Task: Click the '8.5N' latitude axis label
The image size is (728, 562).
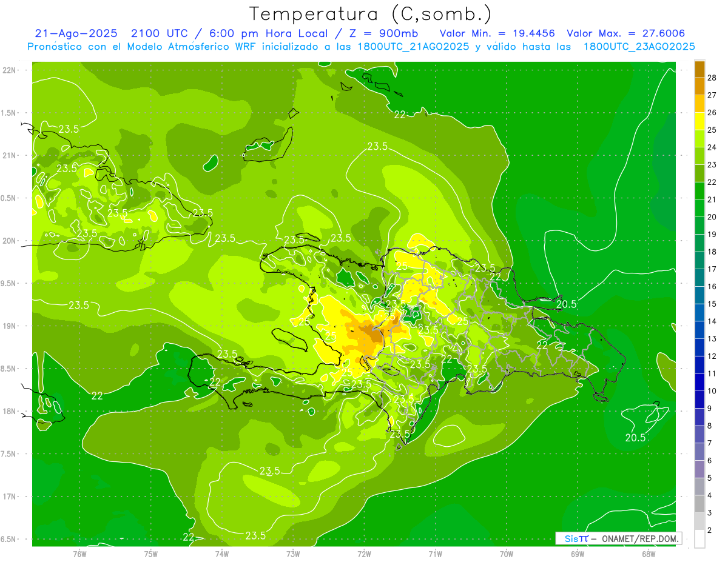Action: (9, 369)
